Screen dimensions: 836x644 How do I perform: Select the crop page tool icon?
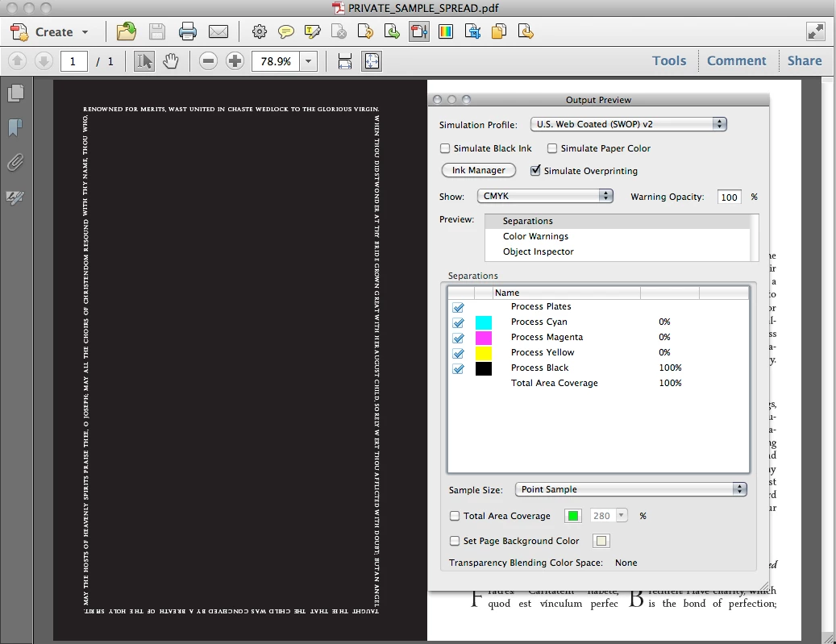coord(472,32)
